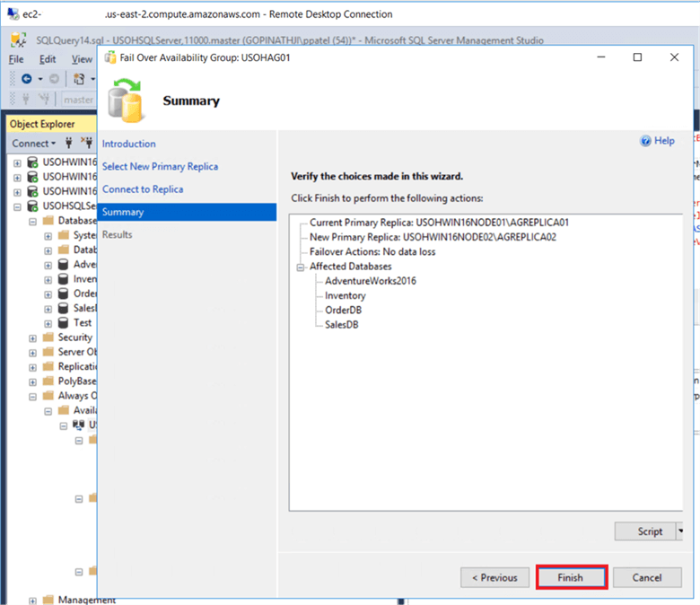Open the Navigate Backward dropdown arrow
This screenshot has height=605, width=700.
(x=40, y=79)
